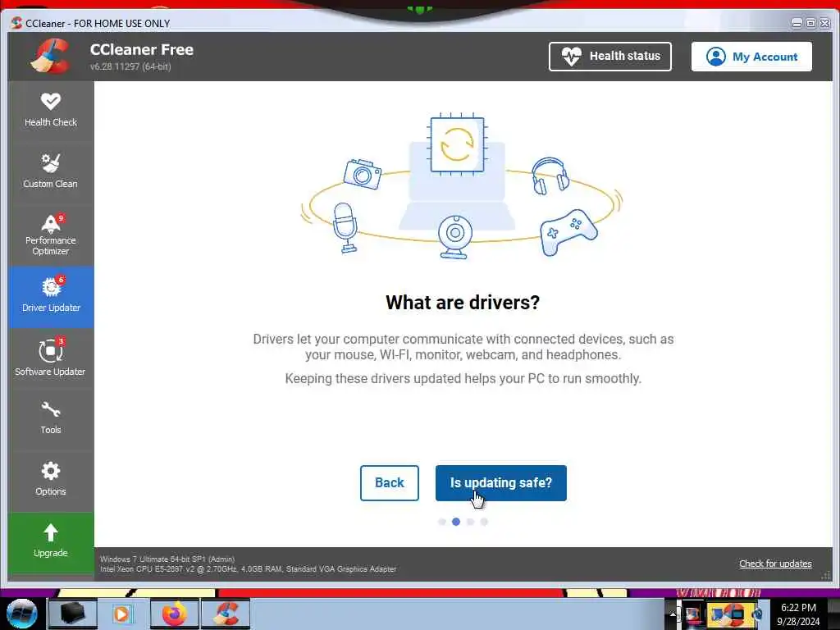The width and height of the screenshot is (840, 630).
Task: Show hidden system tray icons
Action: pos(673,614)
